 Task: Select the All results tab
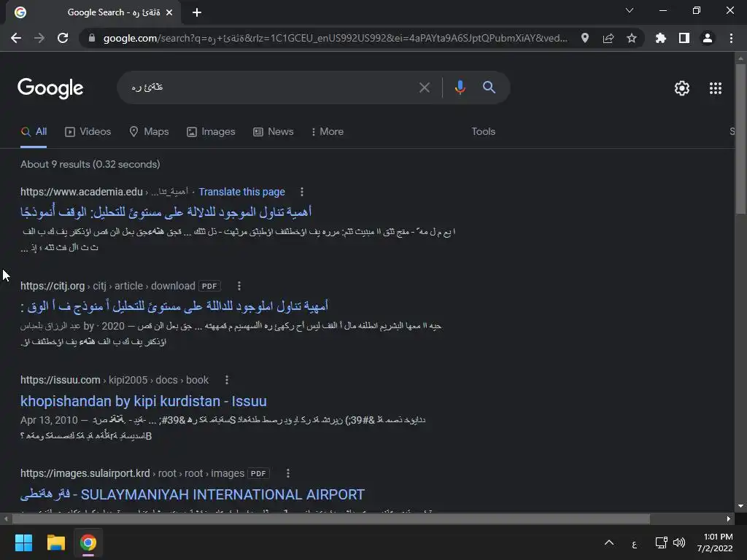34,132
